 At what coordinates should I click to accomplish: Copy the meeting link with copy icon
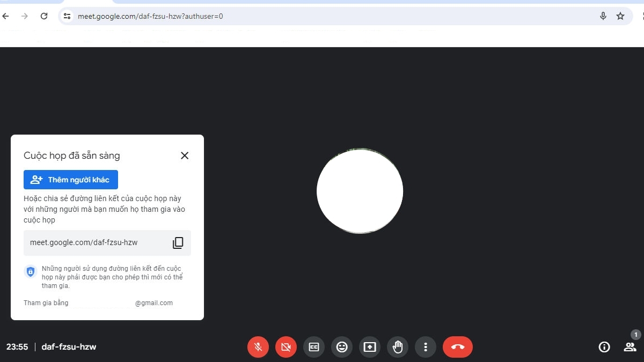point(178,243)
